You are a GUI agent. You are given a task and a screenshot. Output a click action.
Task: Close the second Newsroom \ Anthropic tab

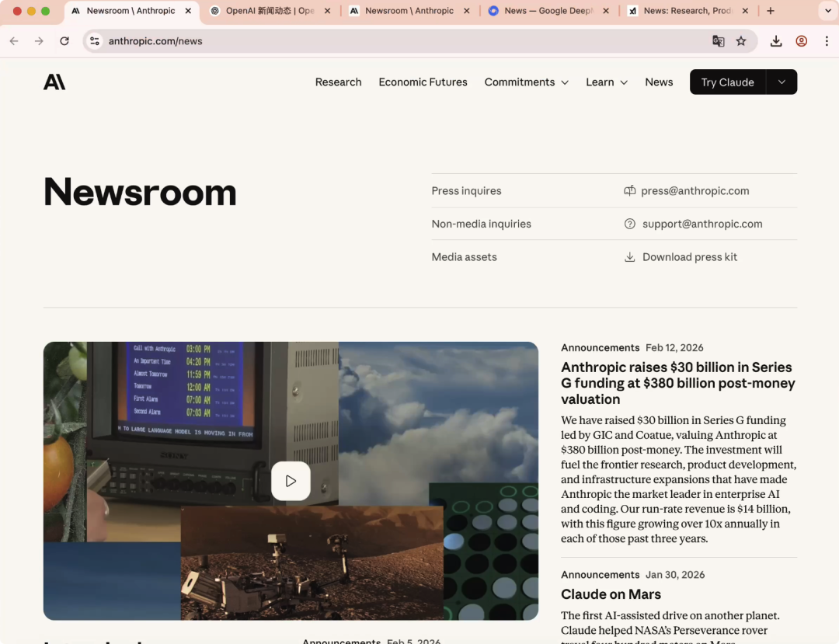pyautogui.click(x=467, y=11)
